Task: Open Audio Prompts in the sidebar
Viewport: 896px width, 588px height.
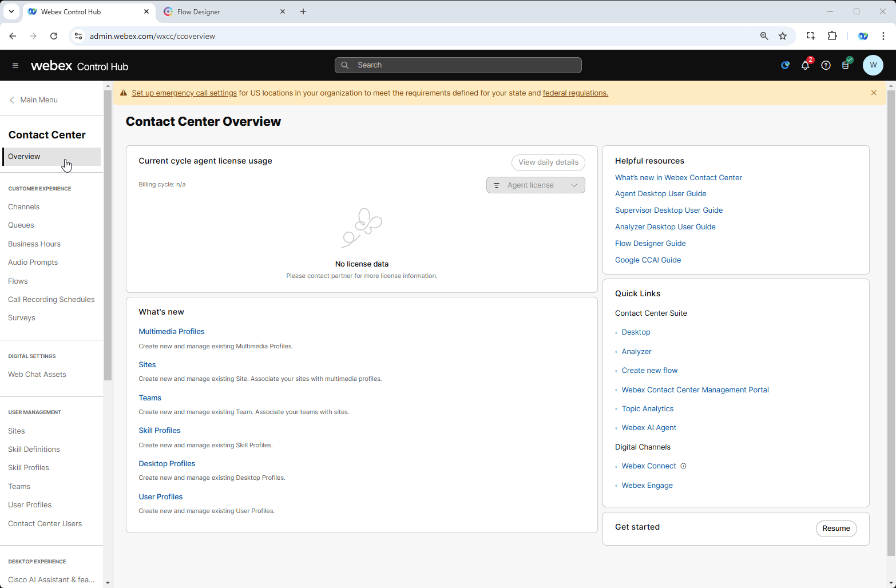Action: click(33, 263)
